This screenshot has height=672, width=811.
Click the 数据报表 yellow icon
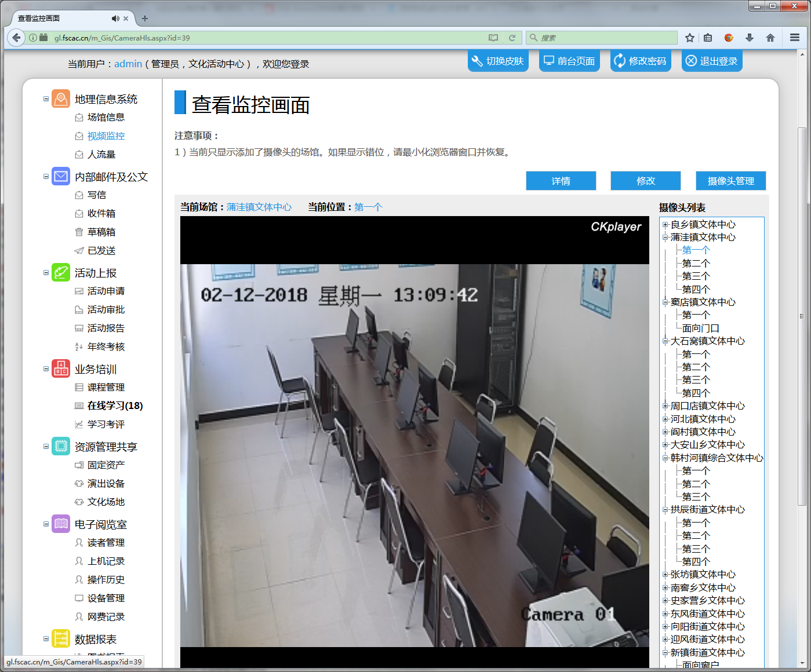61,639
